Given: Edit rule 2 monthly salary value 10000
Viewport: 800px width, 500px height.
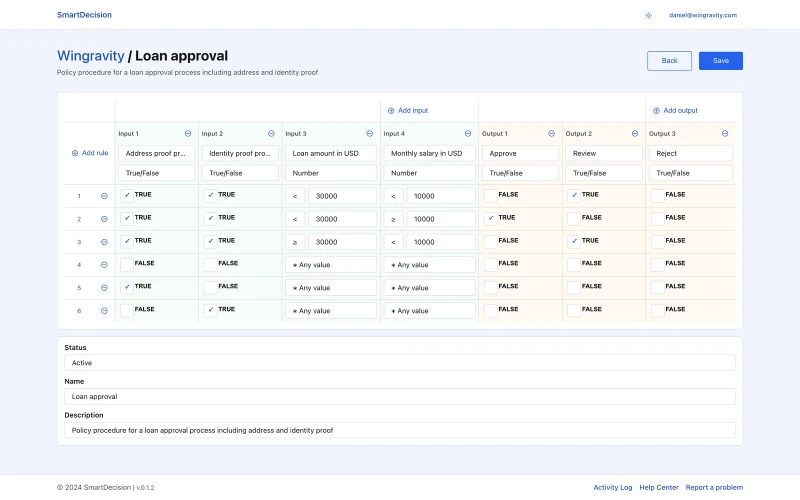Looking at the screenshot, I should (x=441, y=219).
